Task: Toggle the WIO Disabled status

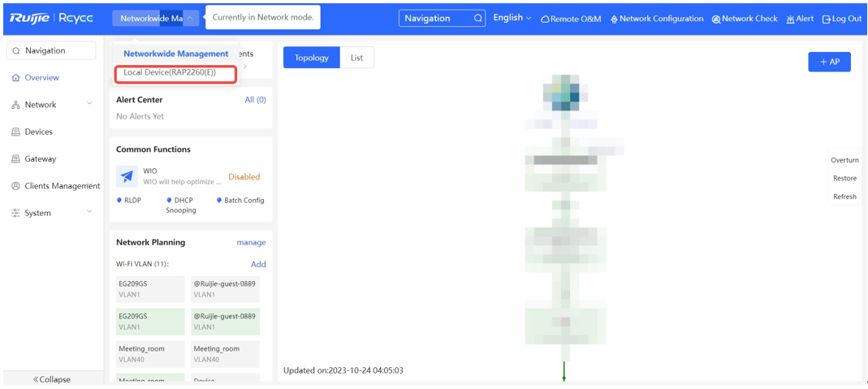Action: coord(244,177)
